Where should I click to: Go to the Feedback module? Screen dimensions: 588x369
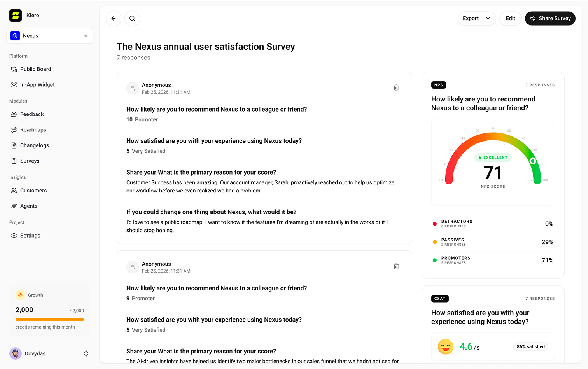pos(32,114)
